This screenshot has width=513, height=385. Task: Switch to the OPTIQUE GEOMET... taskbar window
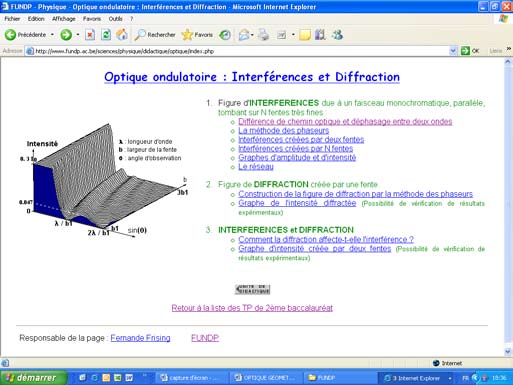pyautogui.click(x=266, y=378)
